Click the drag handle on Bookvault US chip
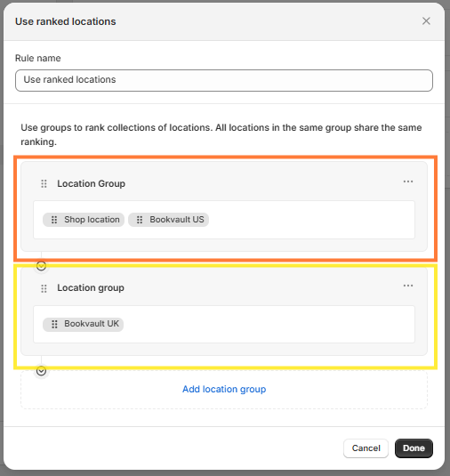 point(140,220)
